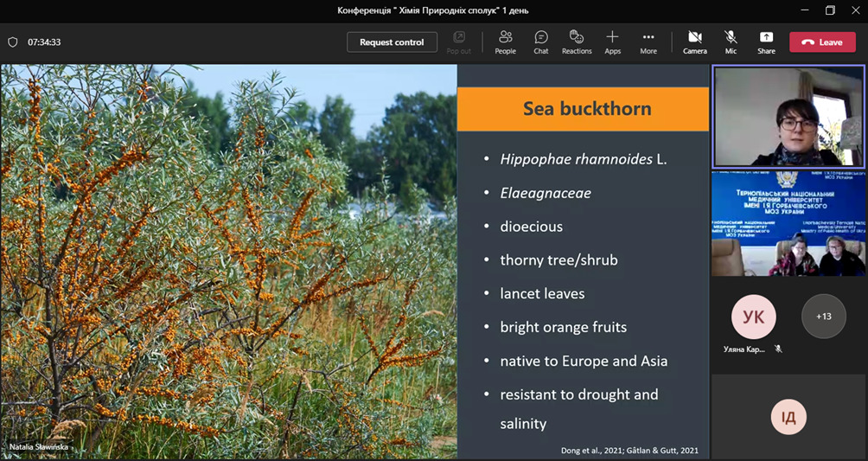Open the Reactions menu
The image size is (868, 461).
click(577, 42)
